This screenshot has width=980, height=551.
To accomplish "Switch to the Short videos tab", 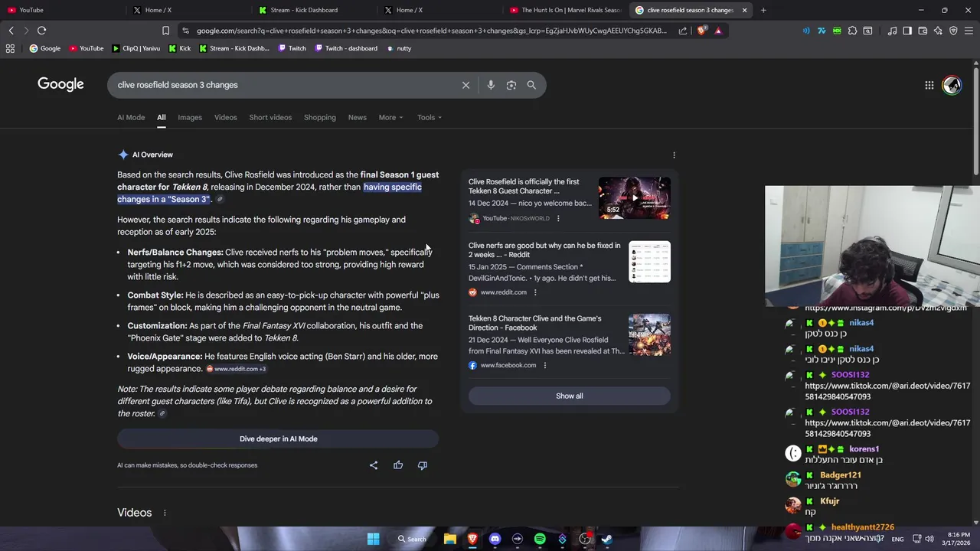I will point(270,117).
